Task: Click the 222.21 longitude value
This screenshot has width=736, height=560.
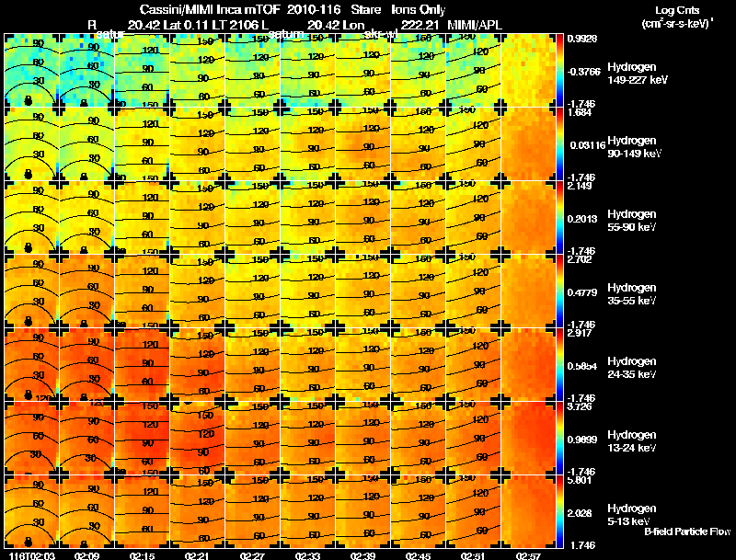Action: tap(420, 26)
